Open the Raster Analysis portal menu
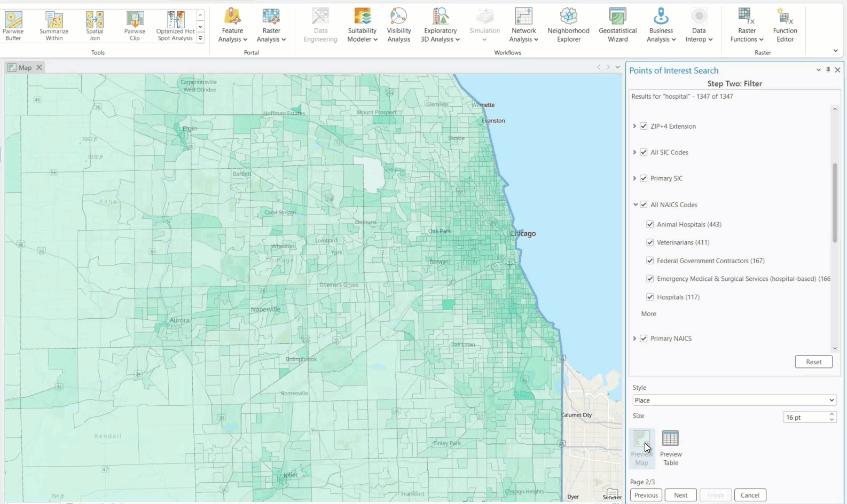The image size is (847, 504). point(271,25)
